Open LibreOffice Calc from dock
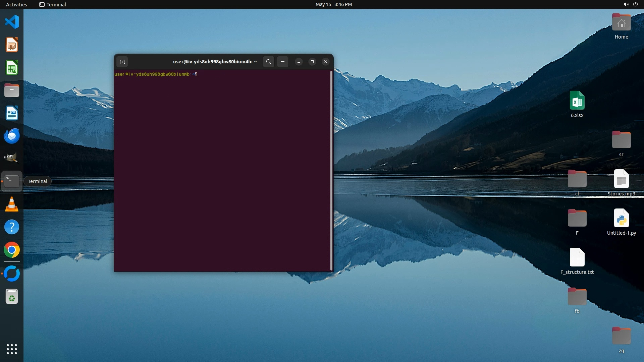 point(12,68)
